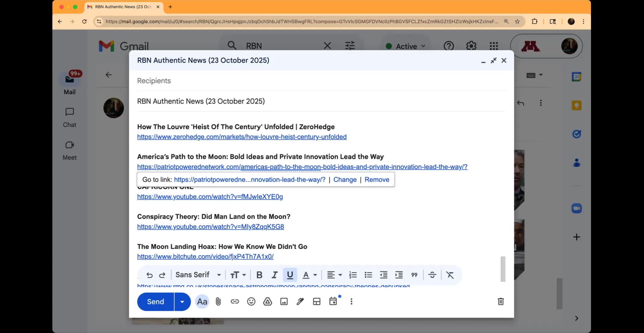Click the Change link option

(x=345, y=180)
